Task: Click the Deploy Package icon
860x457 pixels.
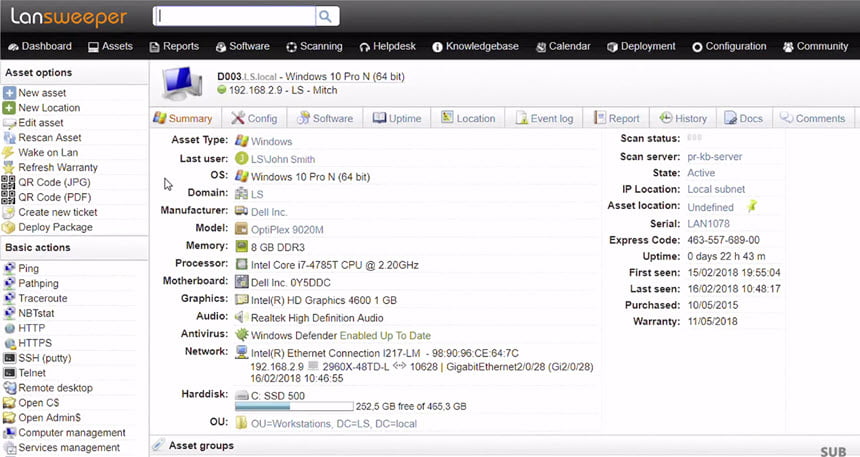Action: click(x=9, y=227)
